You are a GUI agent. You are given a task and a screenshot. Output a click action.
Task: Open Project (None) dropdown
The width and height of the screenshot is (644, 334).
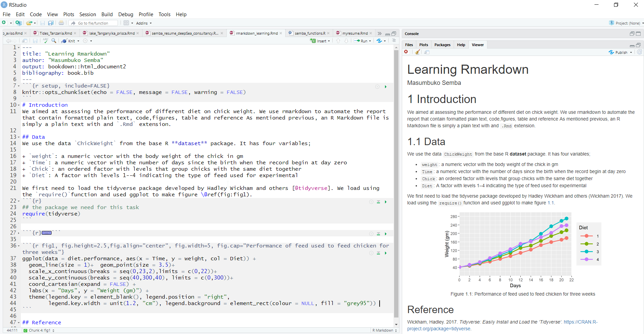click(626, 23)
